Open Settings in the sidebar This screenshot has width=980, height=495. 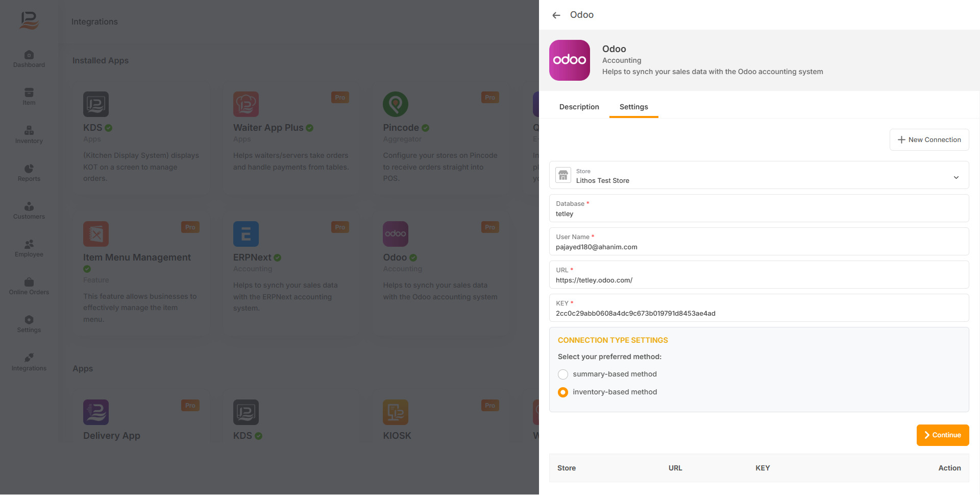(x=29, y=324)
